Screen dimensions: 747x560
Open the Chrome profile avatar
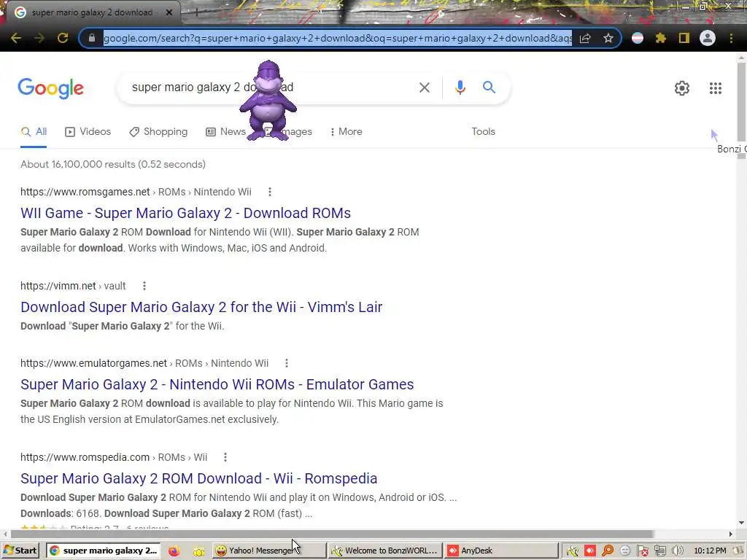tap(708, 38)
